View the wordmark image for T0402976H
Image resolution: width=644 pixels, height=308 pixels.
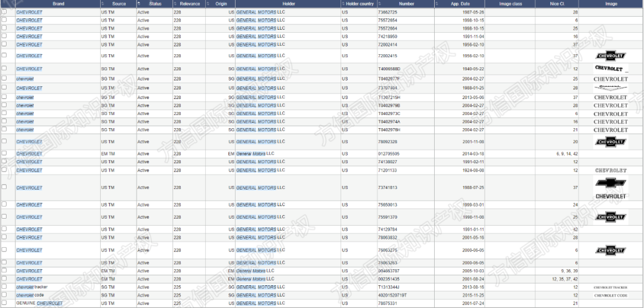611,130
